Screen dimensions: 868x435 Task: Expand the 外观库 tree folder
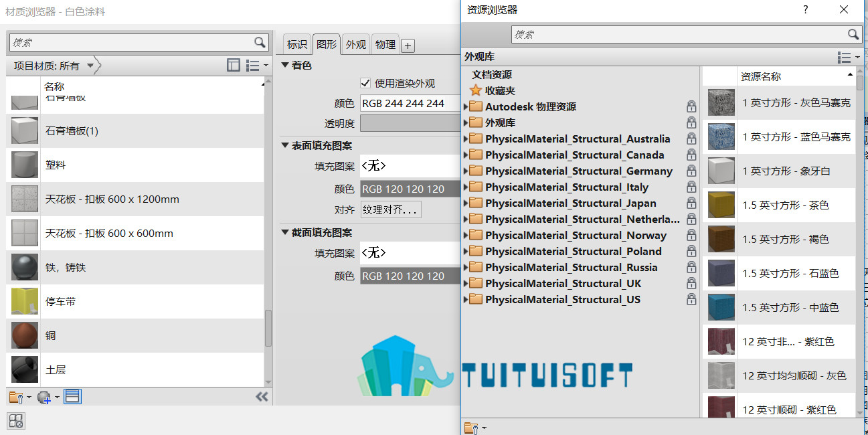466,122
